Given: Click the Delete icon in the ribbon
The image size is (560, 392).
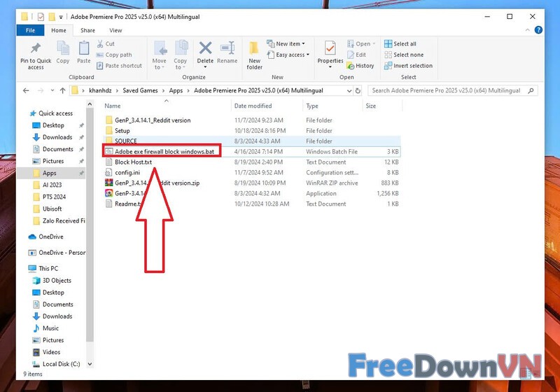Looking at the screenshot, I should coord(205,50).
